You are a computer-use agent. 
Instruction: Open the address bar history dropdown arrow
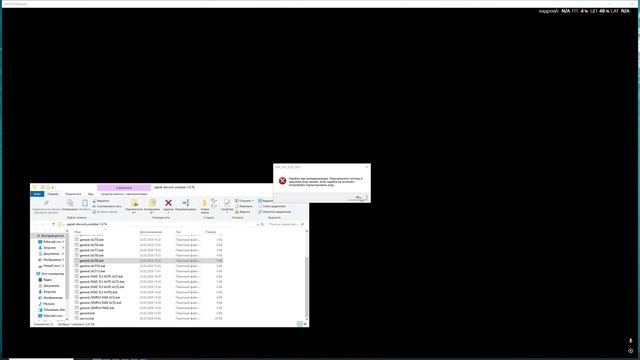pos(258,224)
